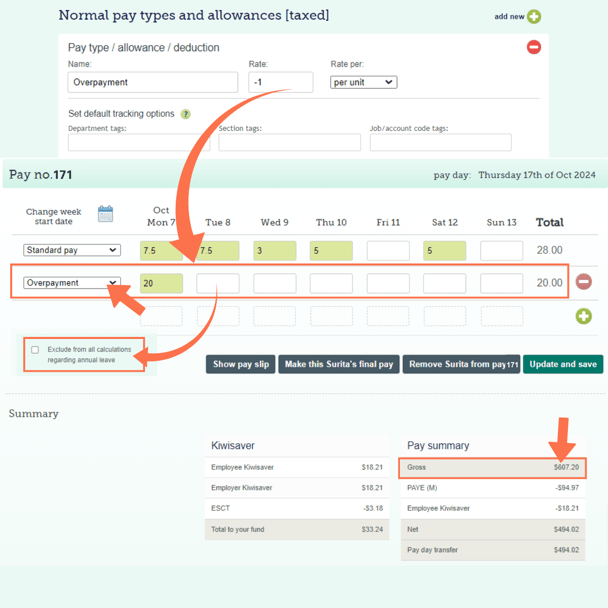The height and width of the screenshot is (608, 608).
Task: Click the Employer Kiwisaver row
Action: point(297,488)
